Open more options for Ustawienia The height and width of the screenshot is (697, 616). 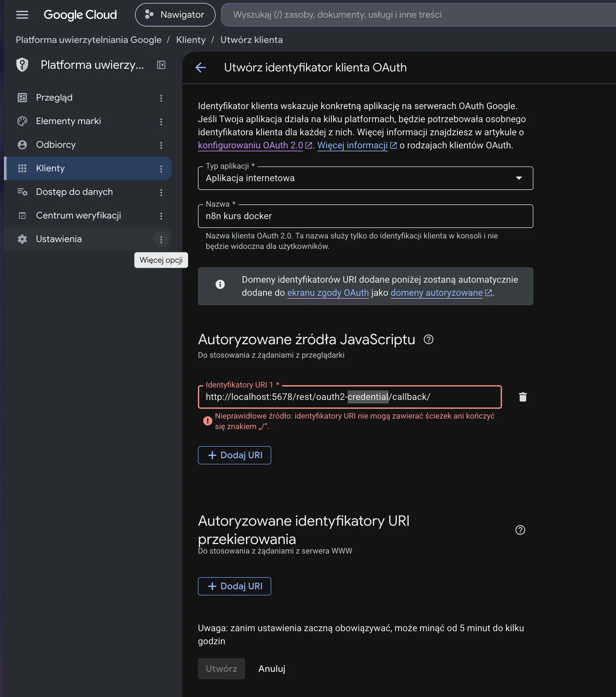coord(161,239)
